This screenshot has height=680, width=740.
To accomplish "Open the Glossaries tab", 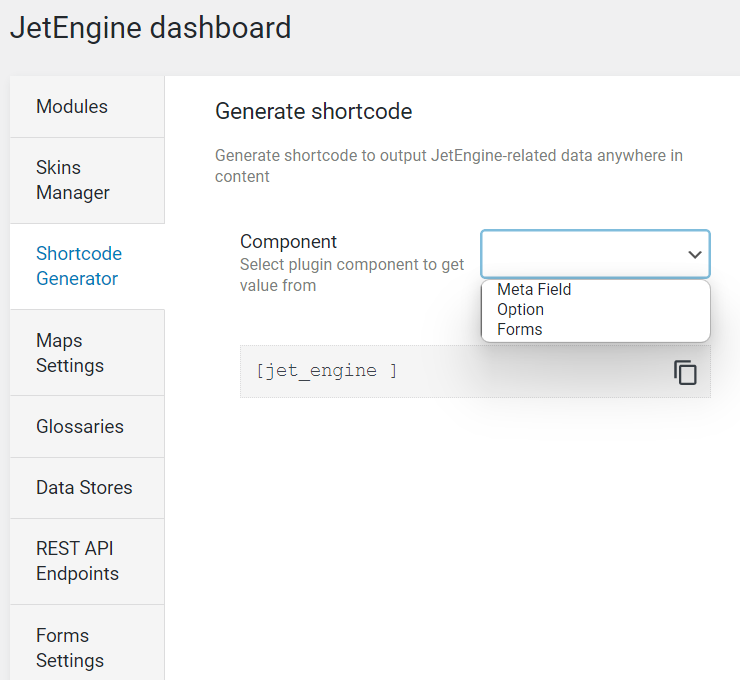I will tap(87, 427).
